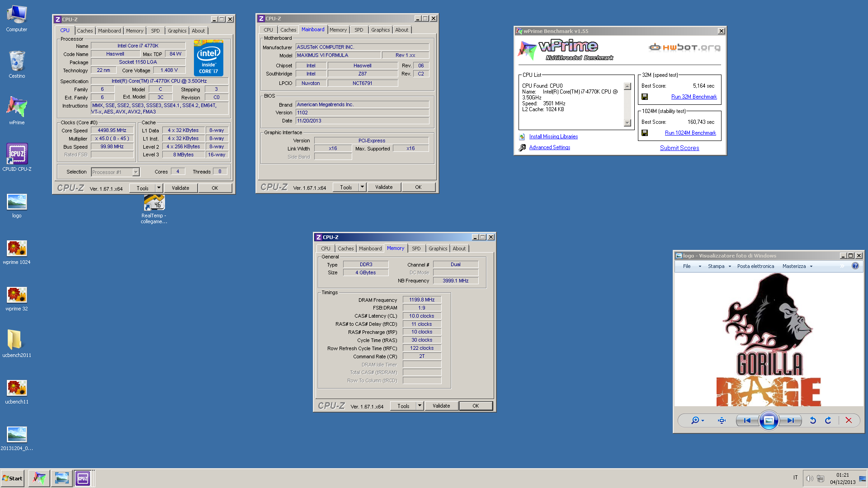Open Tools dropdown arrow in Memory window
This screenshot has height=488, width=868.
click(x=420, y=406)
